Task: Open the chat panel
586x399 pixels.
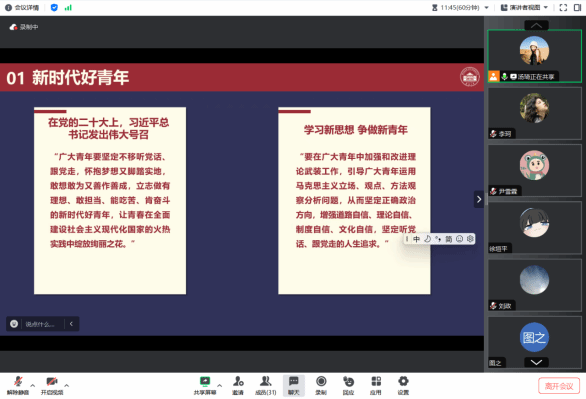Action: [294, 386]
